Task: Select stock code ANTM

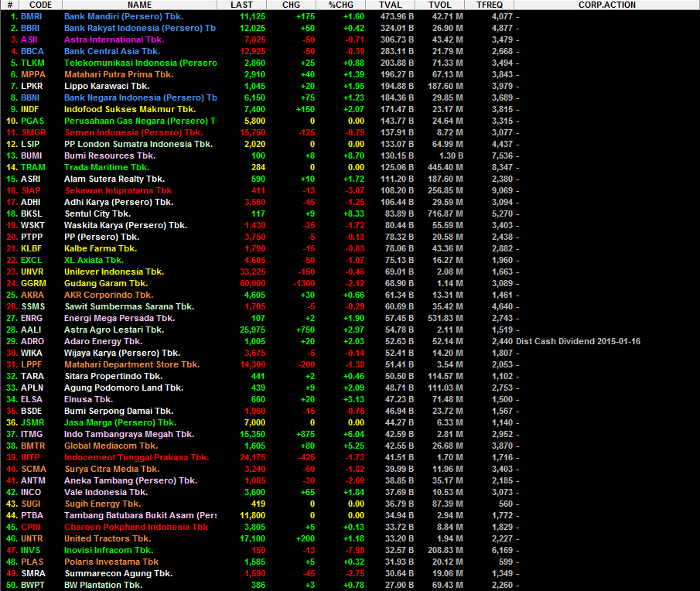Action: pyautogui.click(x=33, y=480)
